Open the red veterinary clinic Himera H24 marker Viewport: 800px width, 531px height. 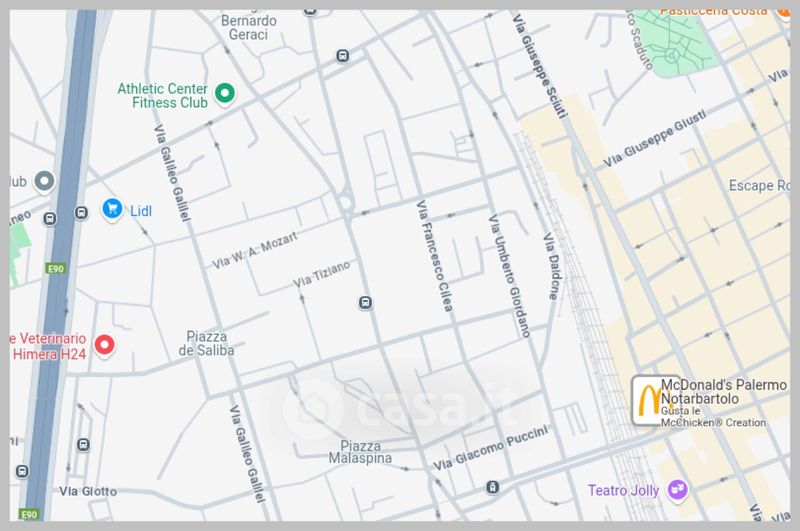point(105,345)
